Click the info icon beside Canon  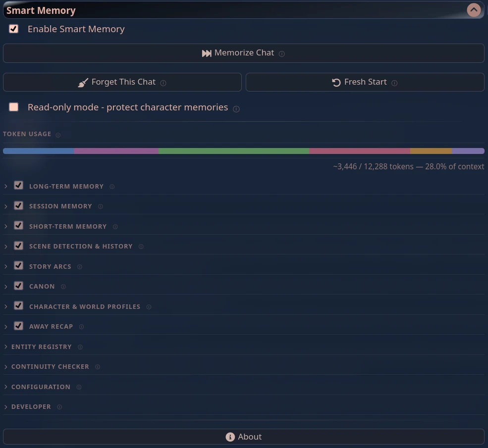(63, 287)
